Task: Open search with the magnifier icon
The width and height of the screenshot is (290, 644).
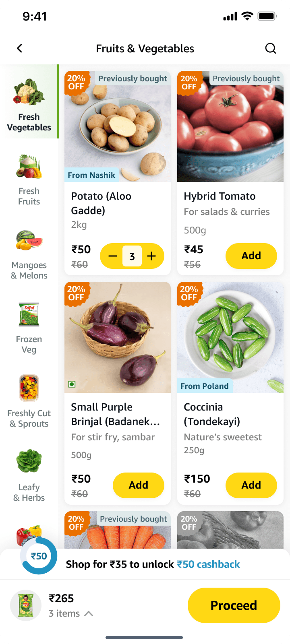Action: click(x=271, y=49)
